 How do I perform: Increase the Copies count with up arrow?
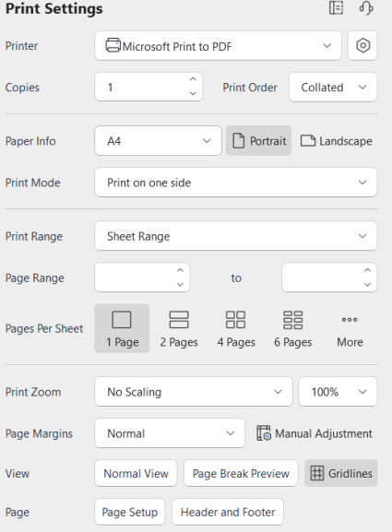193,79
